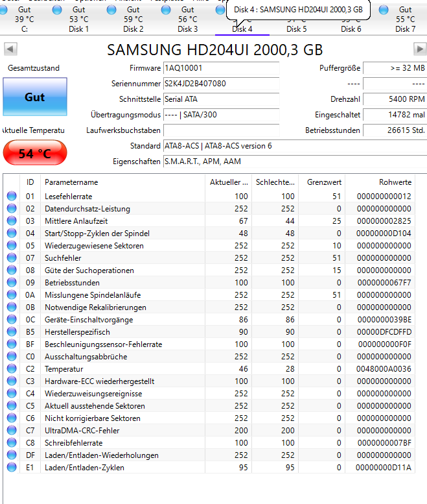Click status icon for Geräte-Einschaltvorgänge row

pos(12,320)
